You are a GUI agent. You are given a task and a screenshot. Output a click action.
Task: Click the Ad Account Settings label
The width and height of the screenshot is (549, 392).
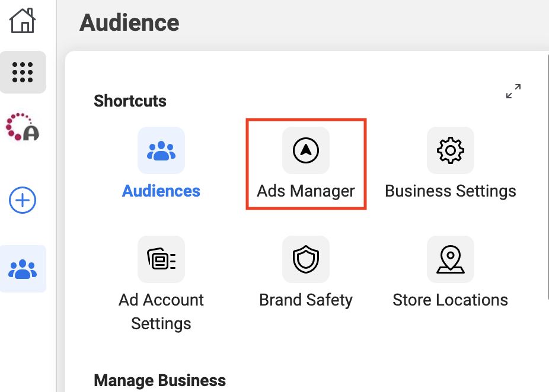pos(161,311)
